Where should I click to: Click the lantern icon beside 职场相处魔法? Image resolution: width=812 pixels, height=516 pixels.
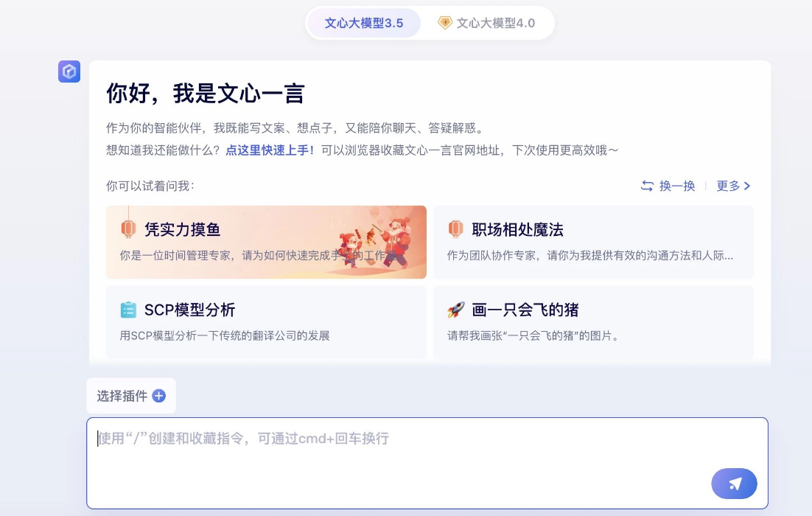pyautogui.click(x=455, y=230)
